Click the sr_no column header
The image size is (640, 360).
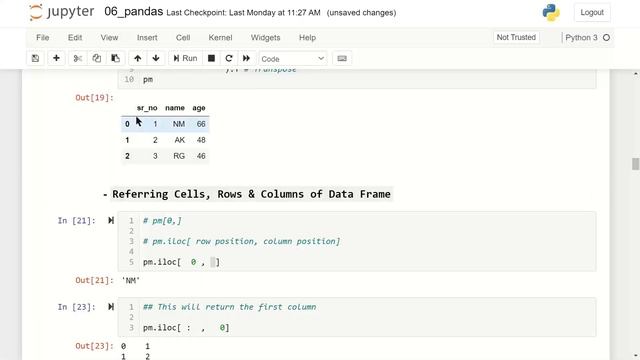click(x=147, y=108)
